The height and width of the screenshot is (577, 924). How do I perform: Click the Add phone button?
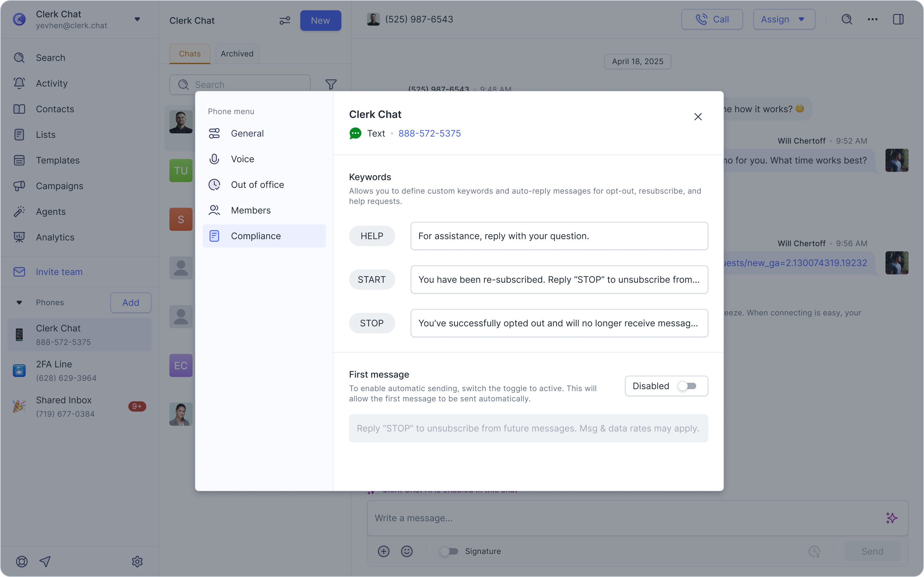[131, 303]
